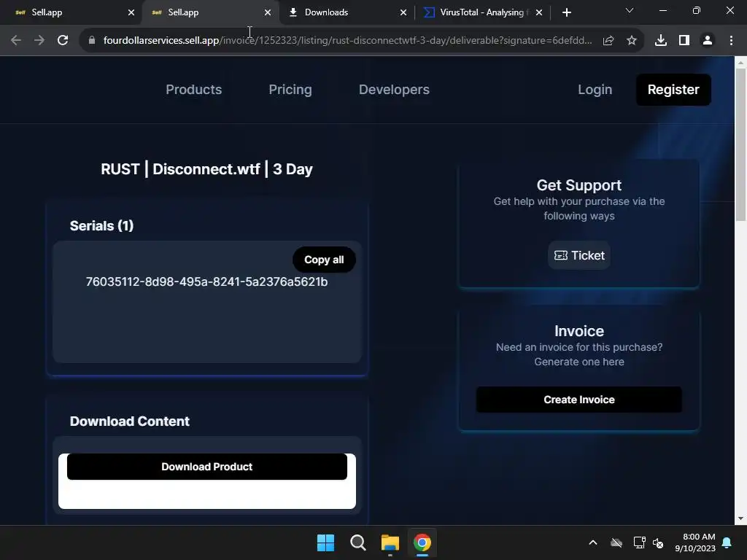
Task: Go back using browser back arrow
Action: 16,41
